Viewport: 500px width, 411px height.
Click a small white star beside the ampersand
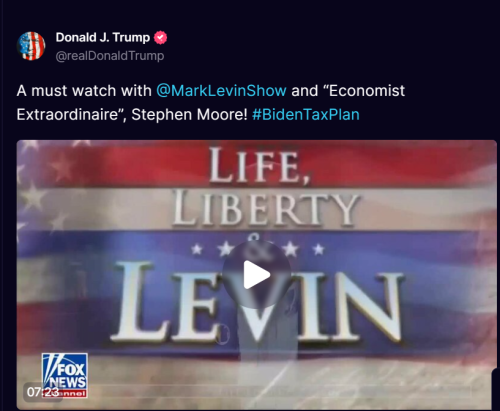tap(225, 249)
